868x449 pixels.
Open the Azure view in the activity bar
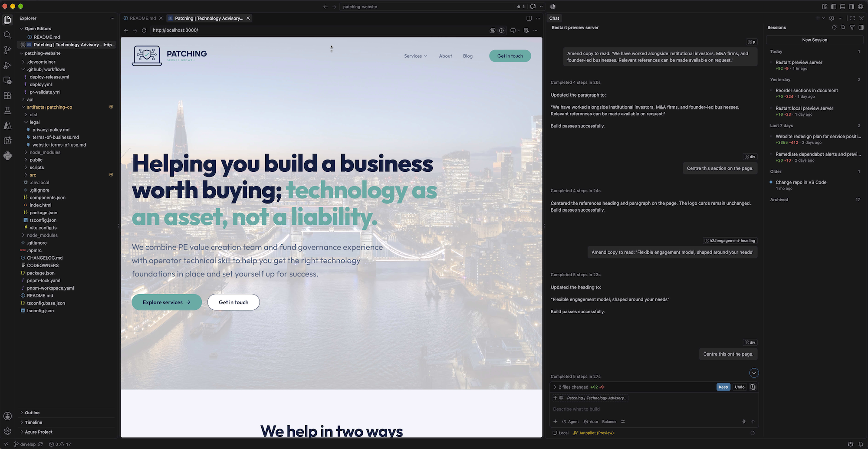click(x=7, y=125)
